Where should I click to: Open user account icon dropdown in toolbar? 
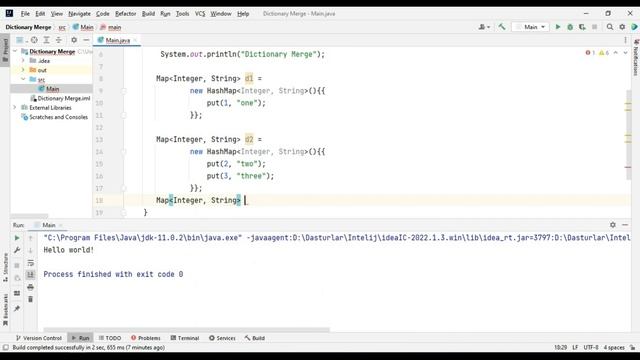(484, 27)
